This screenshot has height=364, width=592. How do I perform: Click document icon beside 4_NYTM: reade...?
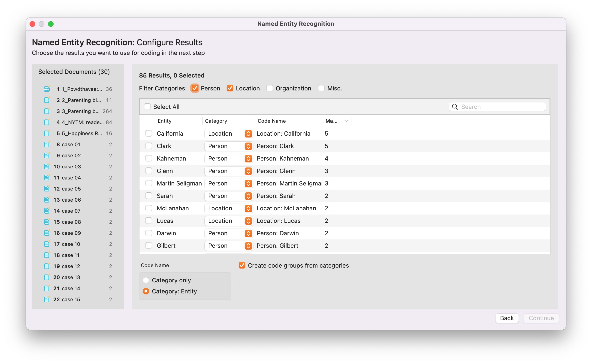tap(47, 122)
